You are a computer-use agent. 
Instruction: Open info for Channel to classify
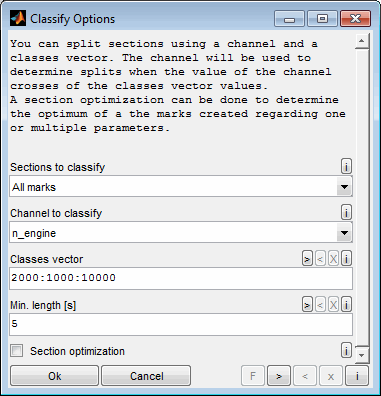[x=346, y=212]
